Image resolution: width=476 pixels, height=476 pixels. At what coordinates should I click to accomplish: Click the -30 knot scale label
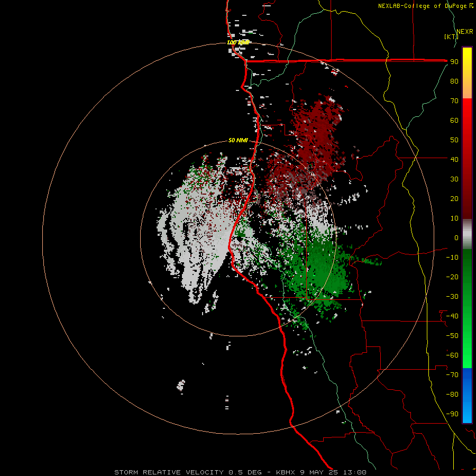[x=452, y=297]
